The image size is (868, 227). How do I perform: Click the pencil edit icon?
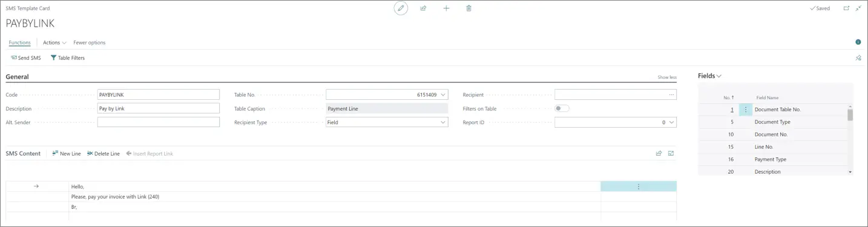click(x=401, y=8)
